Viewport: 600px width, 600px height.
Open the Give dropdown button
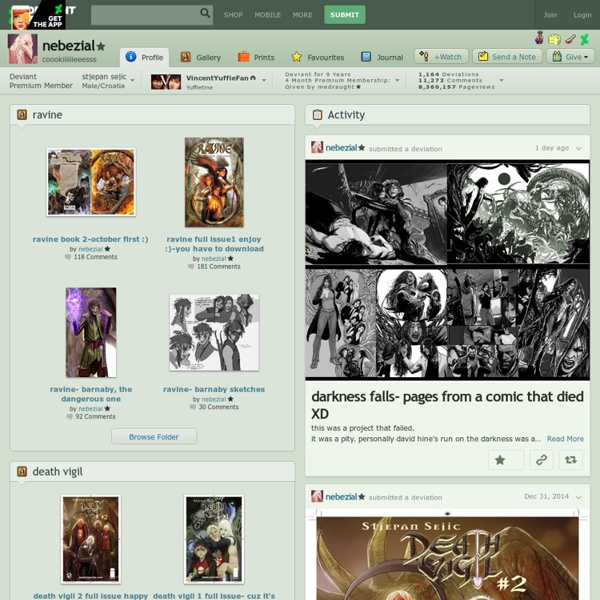coord(570,57)
